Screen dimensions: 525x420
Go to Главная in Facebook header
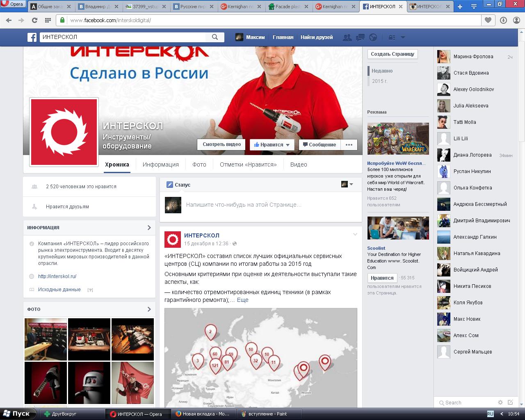(283, 37)
